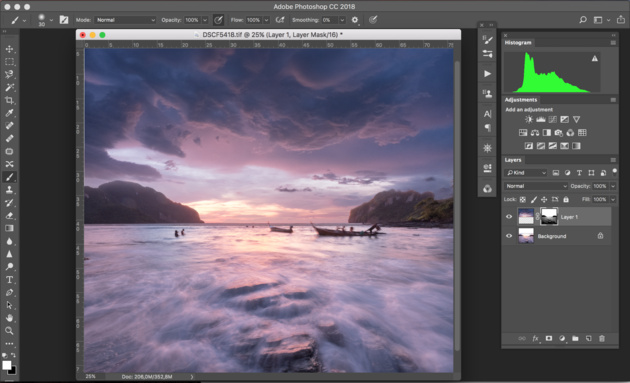Image resolution: width=630 pixels, height=383 pixels.
Task: Select the Gradient tool
Action: 9,228
